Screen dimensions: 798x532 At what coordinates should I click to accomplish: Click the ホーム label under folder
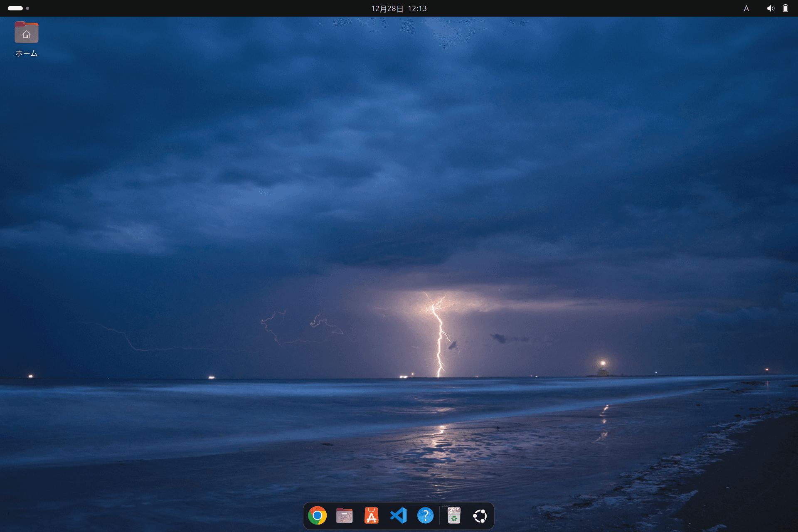(x=27, y=53)
